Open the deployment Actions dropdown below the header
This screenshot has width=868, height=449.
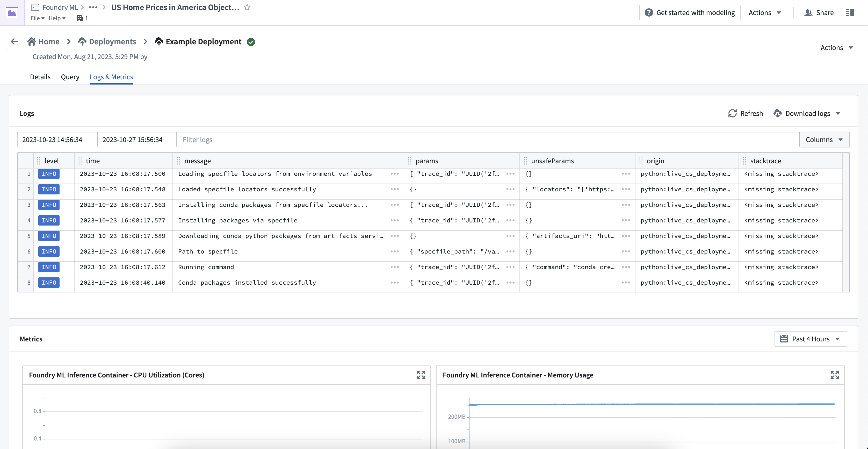[x=837, y=47]
